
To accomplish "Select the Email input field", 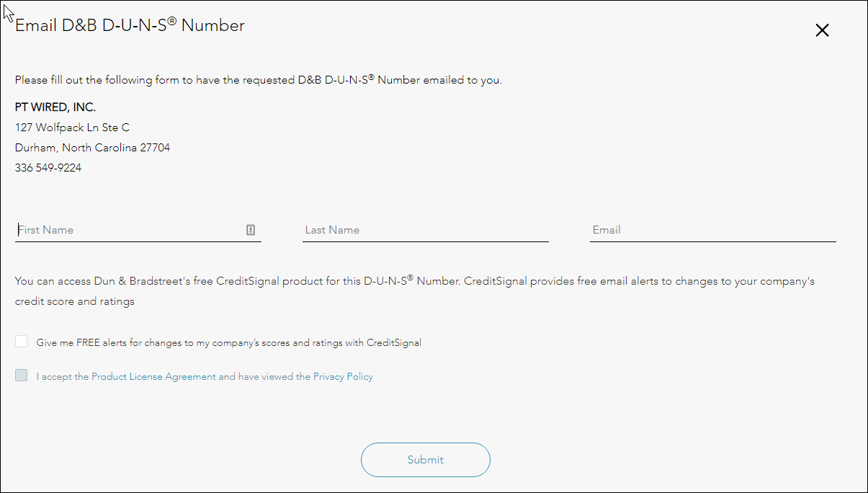I will tap(712, 230).
